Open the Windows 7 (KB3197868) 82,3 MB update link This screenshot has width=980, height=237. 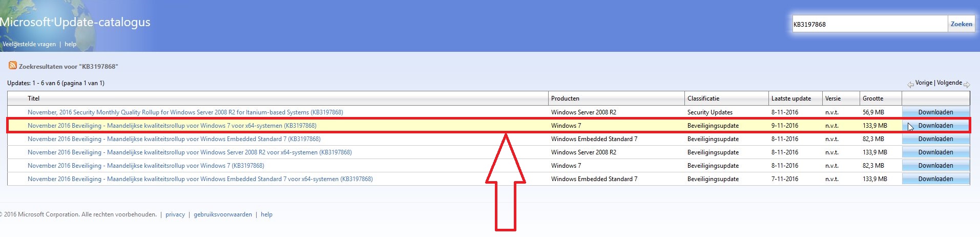(x=146, y=166)
